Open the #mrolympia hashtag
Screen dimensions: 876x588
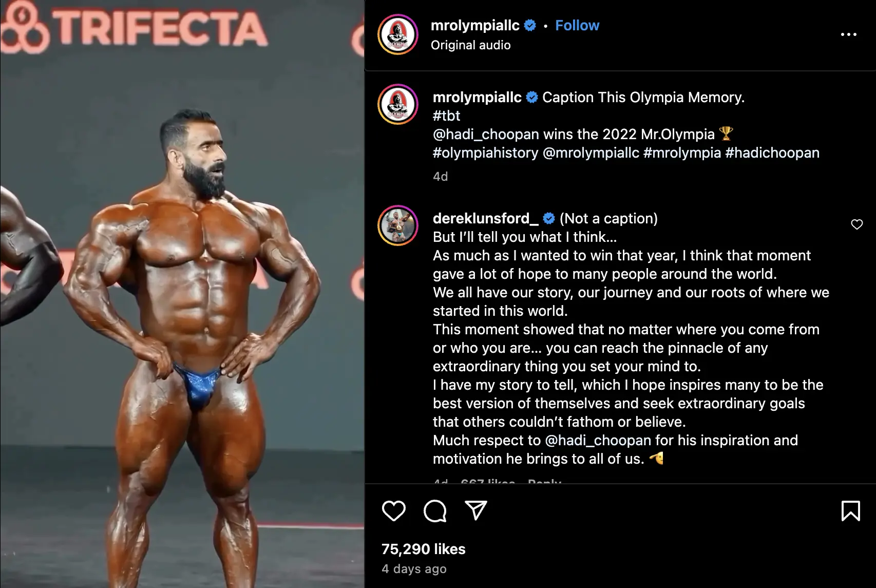682,153
